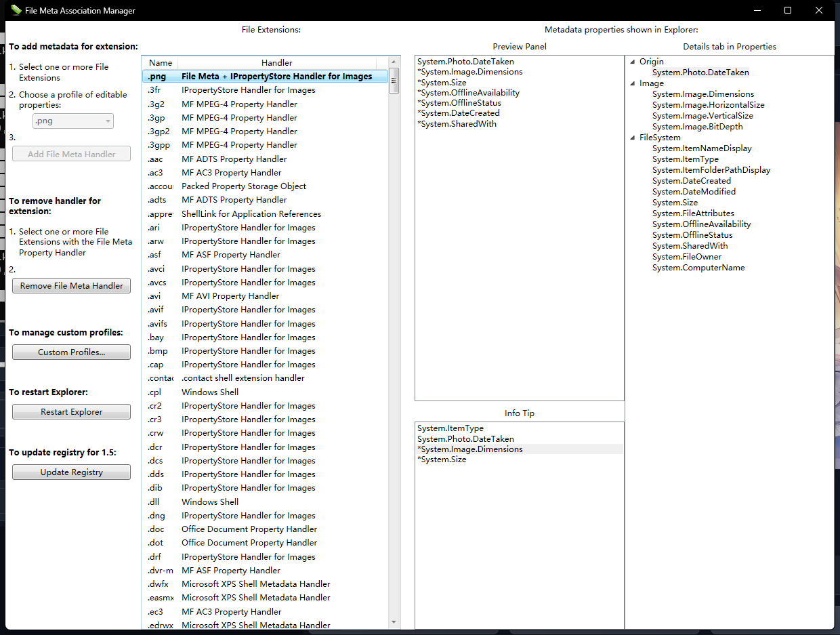Select System.FileOwner tree item
This screenshot has width=840, height=635.
[x=687, y=257]
